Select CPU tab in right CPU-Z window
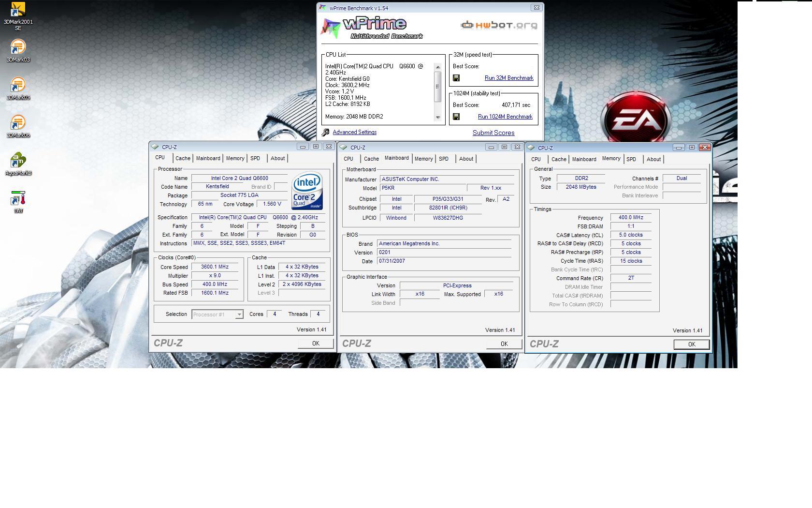 point(536,159)
